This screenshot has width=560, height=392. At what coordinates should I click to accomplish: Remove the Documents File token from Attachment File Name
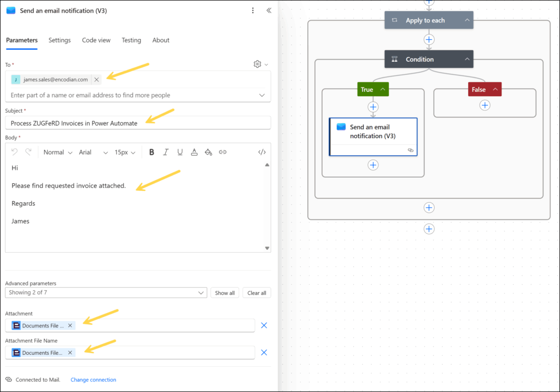coord(70,353)
